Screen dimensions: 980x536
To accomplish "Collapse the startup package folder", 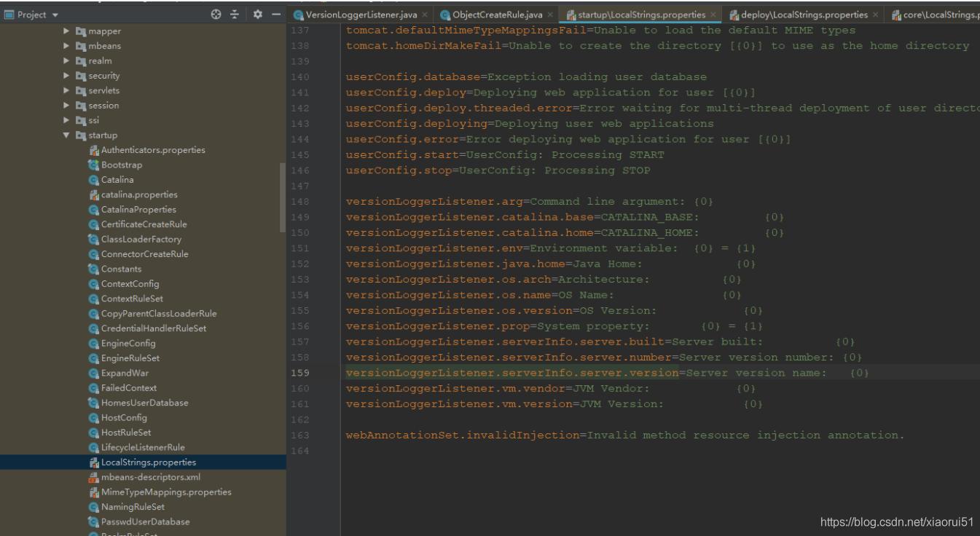I will 68,135.
